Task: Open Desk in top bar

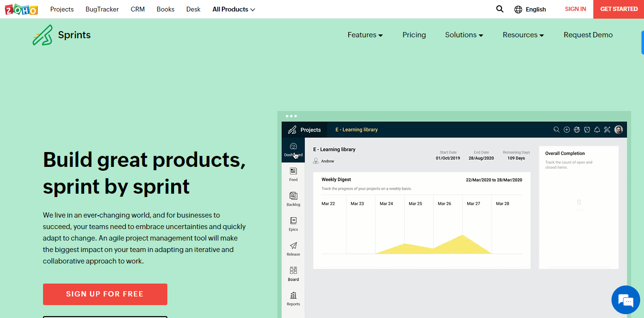Action: click(x=193, y=9)
